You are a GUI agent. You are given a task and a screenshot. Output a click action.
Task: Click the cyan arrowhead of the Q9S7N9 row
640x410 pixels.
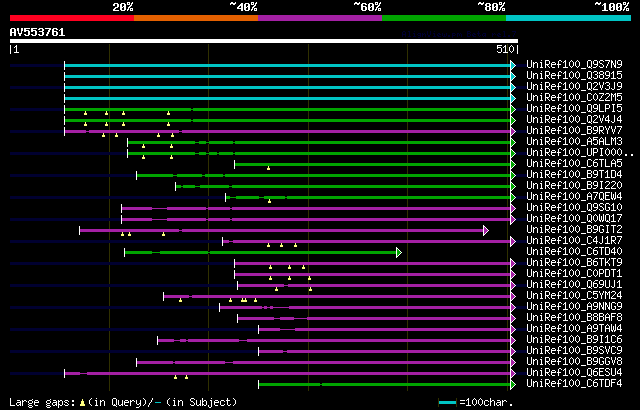point(513,65)
